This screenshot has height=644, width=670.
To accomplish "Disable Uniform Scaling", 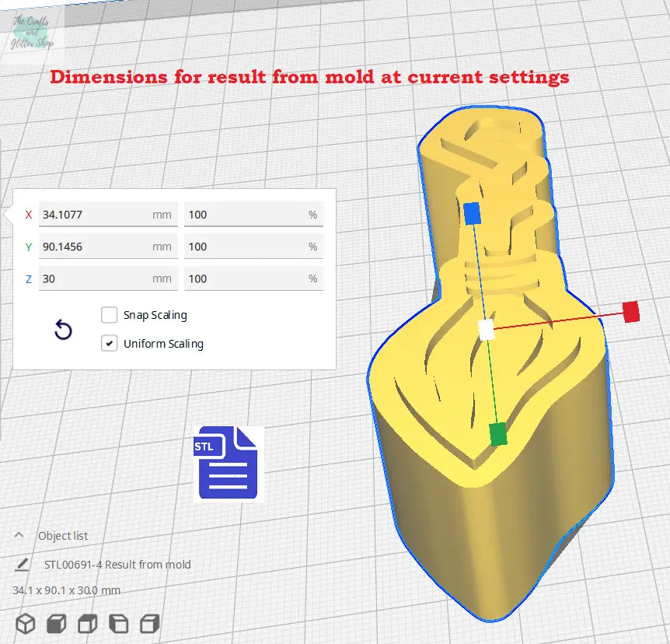I will [109, 343].
